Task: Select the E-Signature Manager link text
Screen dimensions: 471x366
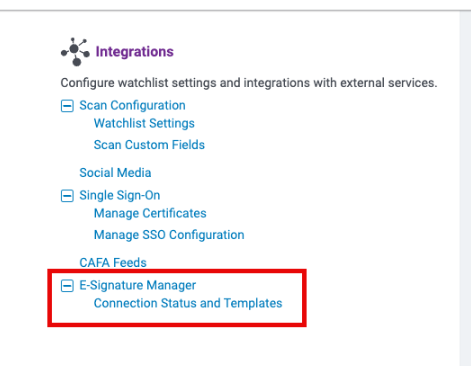Action: pos(138,285)
